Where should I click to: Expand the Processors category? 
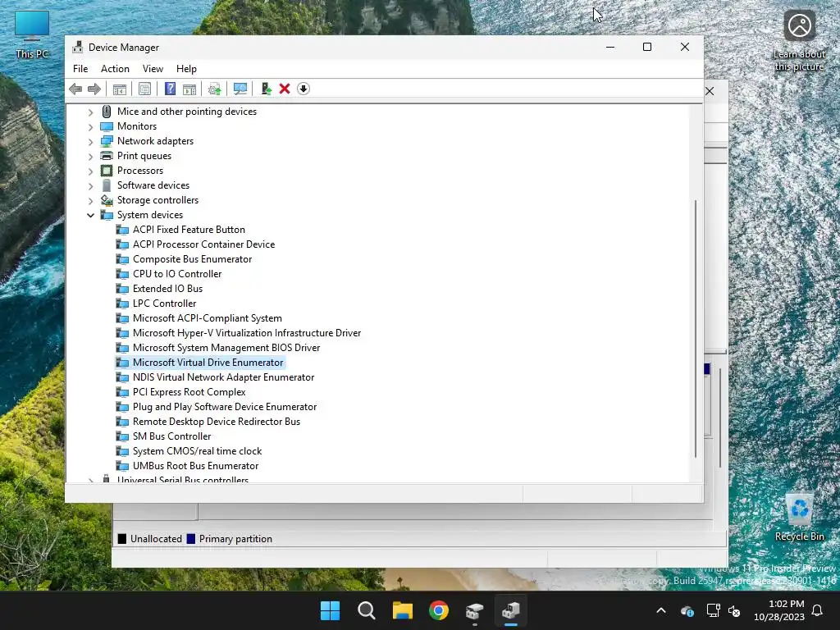(90, 171)
